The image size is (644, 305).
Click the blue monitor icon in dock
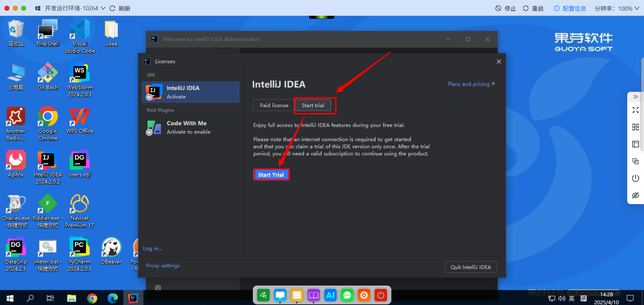(280, 295)
